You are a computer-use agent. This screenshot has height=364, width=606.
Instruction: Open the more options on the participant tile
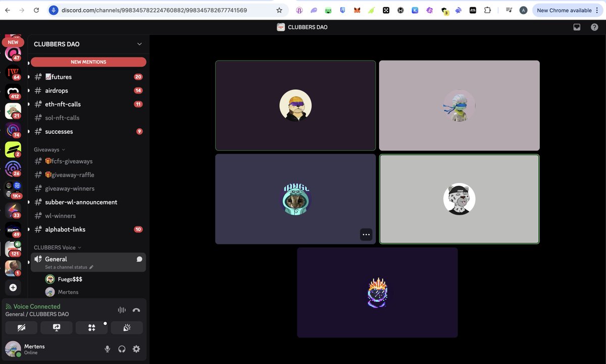click(x=366, y=234)
